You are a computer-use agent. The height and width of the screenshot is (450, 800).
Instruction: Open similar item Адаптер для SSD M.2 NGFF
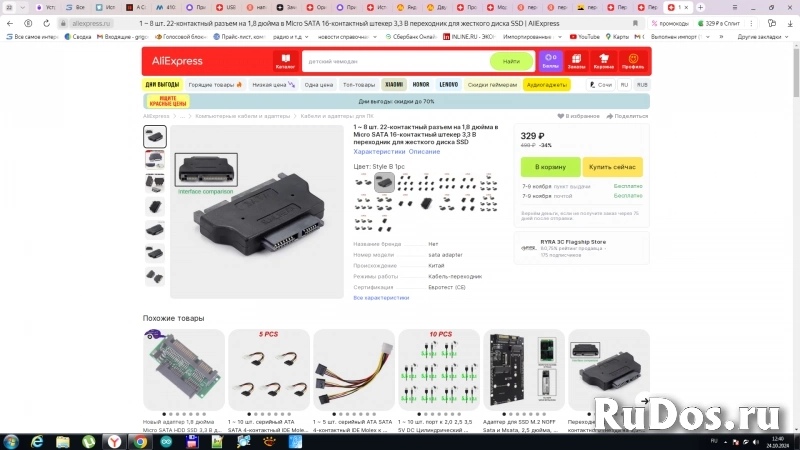click(523, 370)
